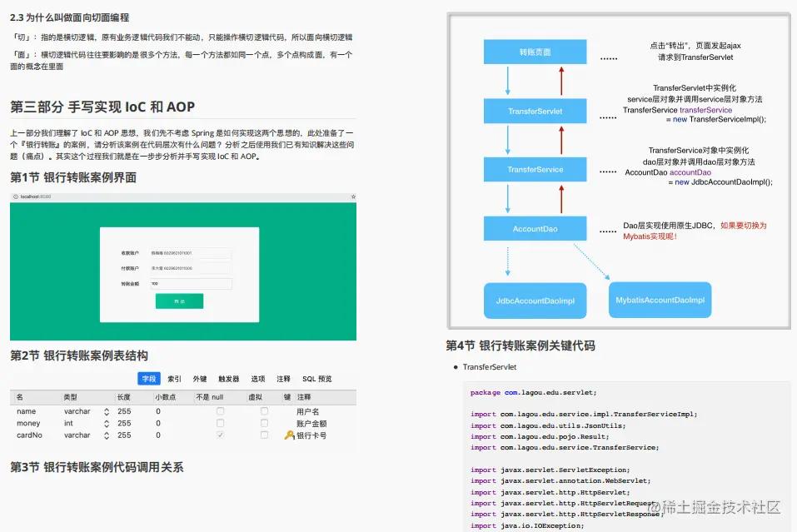Check the 虚拟 checkbox for the money row
Screen dimensions: 797x532
coord(263,423)
